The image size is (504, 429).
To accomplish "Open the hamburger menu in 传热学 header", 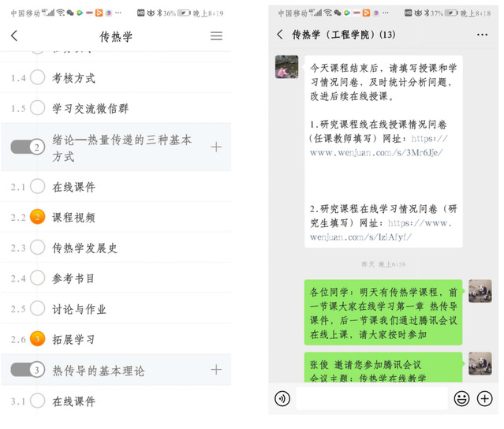I will 216,35.
